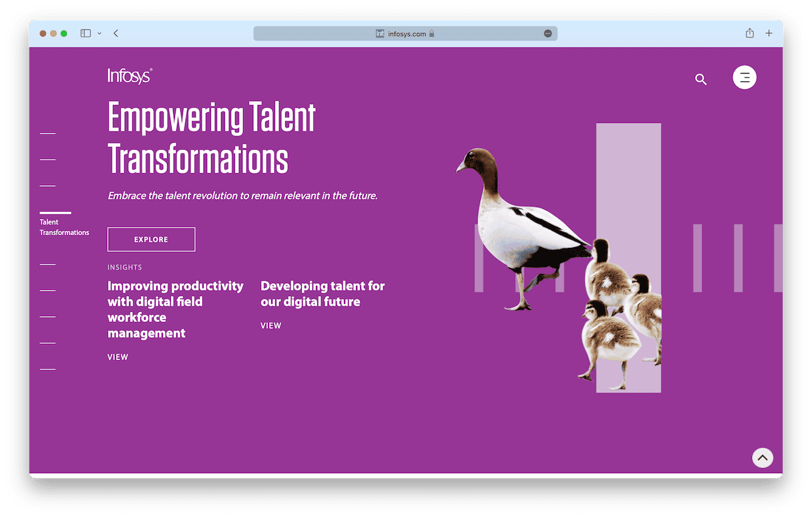Open the Safari share icon
The width and height of the screenshot is (812, 517).
point(750,33)
